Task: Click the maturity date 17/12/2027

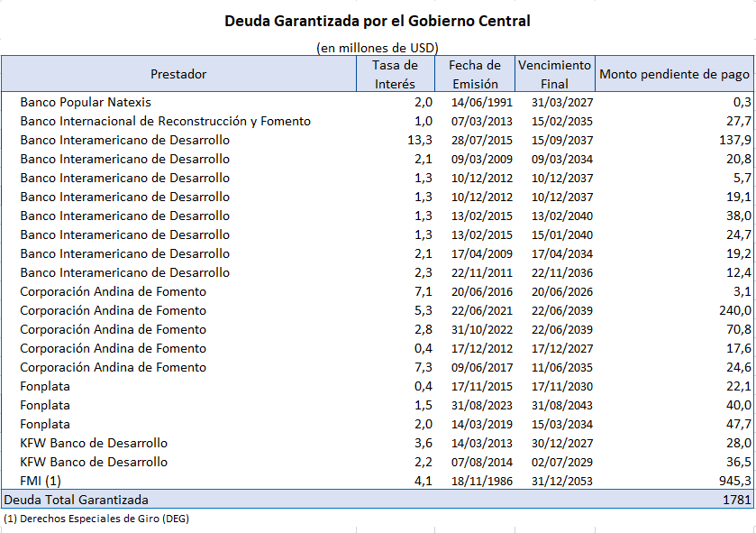Action: [562, 348]
